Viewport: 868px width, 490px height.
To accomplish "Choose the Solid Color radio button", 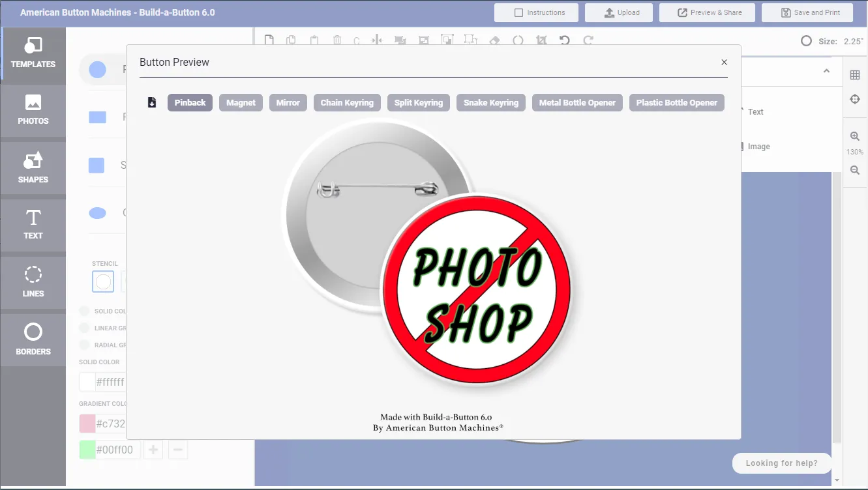I will point(84,311).
